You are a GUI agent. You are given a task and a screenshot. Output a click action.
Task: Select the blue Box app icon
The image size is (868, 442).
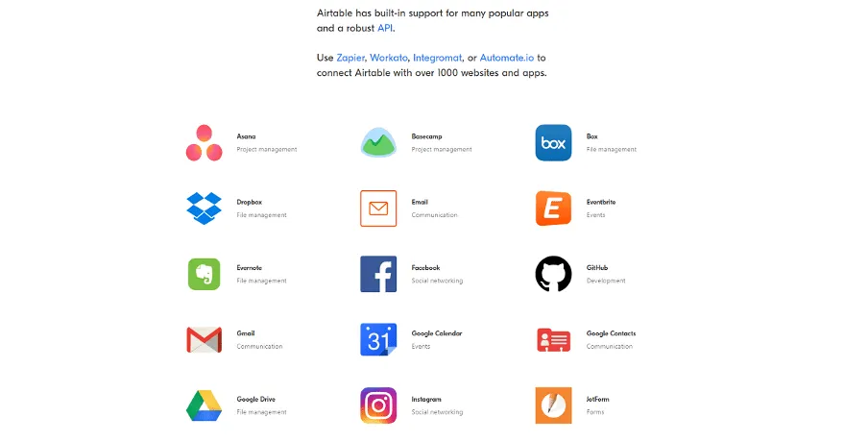[554, 143]
